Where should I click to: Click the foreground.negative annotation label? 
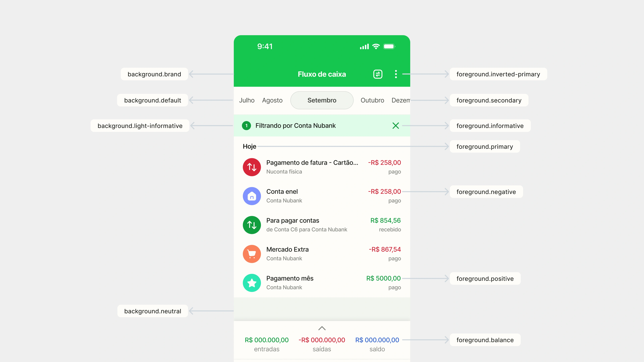[486, 192]
